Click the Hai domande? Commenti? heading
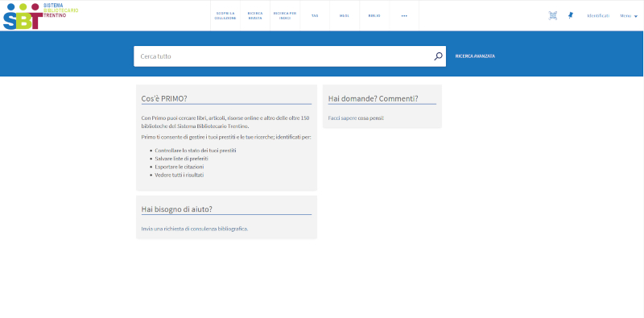This screenshot has height=318, width=644. tap(374, 98)
